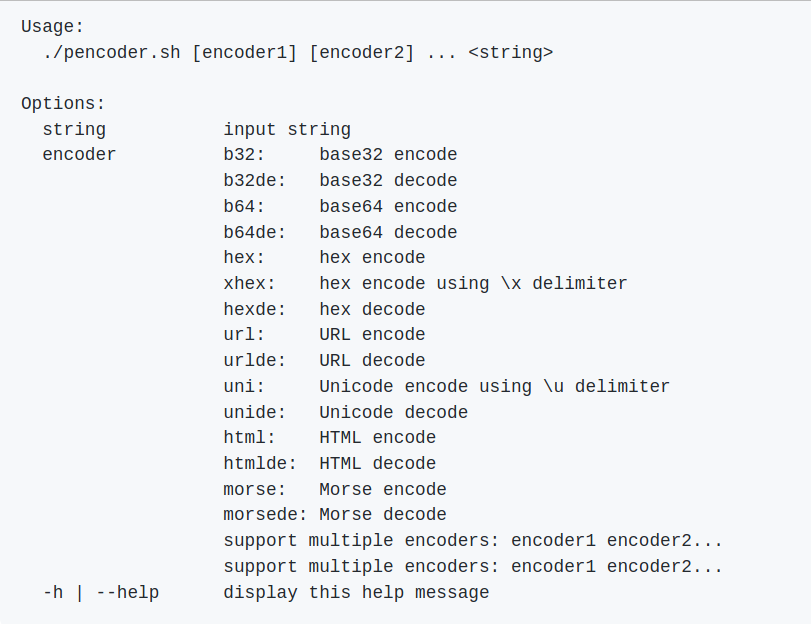The image size is (811, 624).
Task: Click the unide Unicode decode entry
Action: point(346,412)
